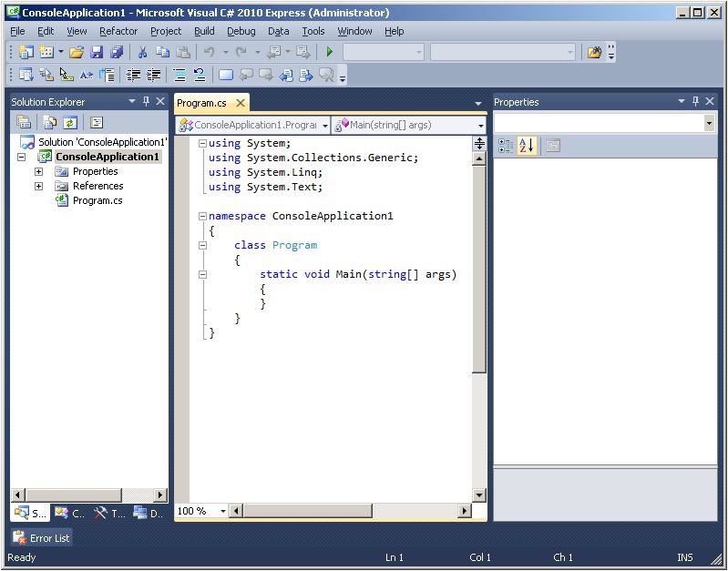Open the 100 % zoom dropdown

pyautogui.click(x=222, y=512)
